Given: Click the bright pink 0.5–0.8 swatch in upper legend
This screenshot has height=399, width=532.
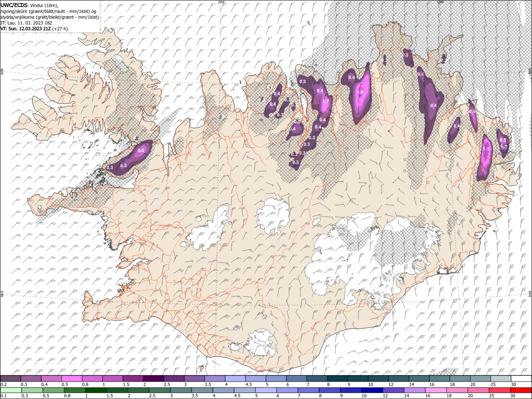Looking at the screenshot, I should tap(71, 378).
